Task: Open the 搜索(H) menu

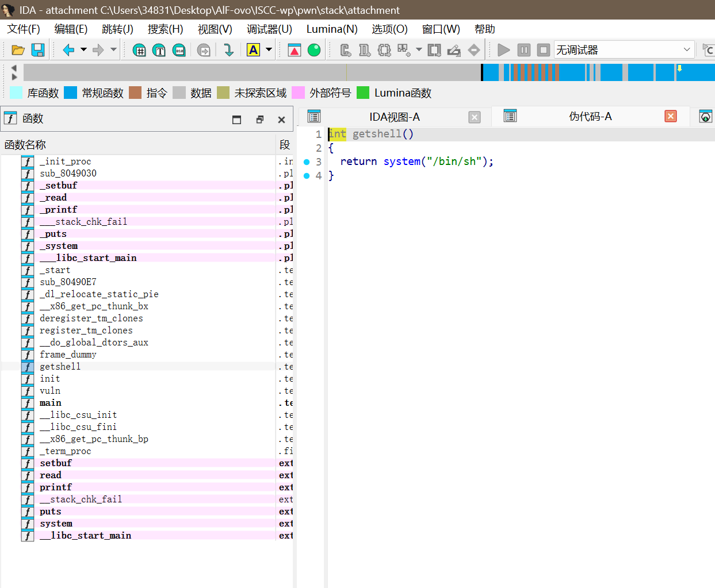Action: (166, 29)
